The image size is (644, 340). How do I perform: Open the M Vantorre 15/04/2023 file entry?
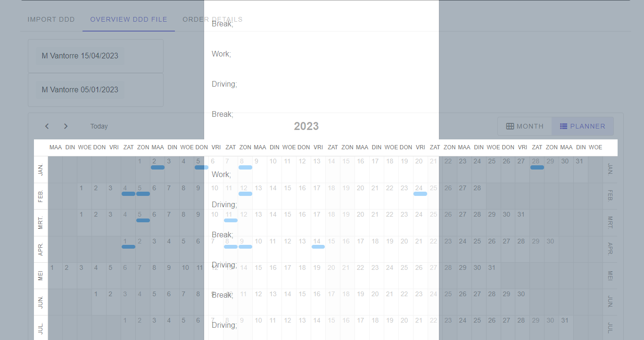click(80, 56)
